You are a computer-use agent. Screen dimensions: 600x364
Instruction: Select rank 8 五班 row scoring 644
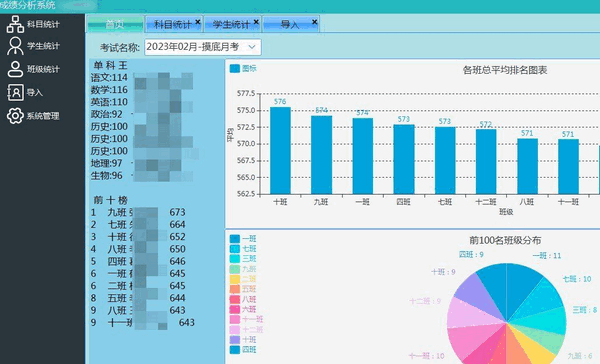point(138,298)
